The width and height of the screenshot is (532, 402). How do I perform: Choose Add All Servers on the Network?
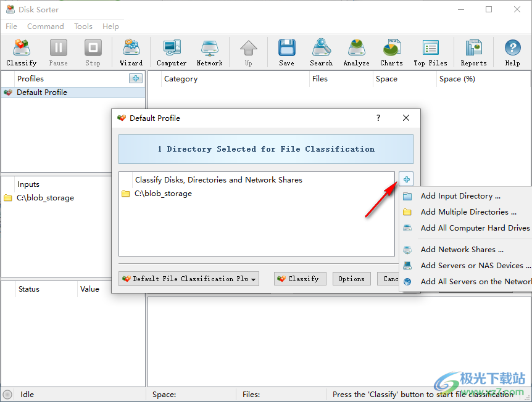click(465, 281)
